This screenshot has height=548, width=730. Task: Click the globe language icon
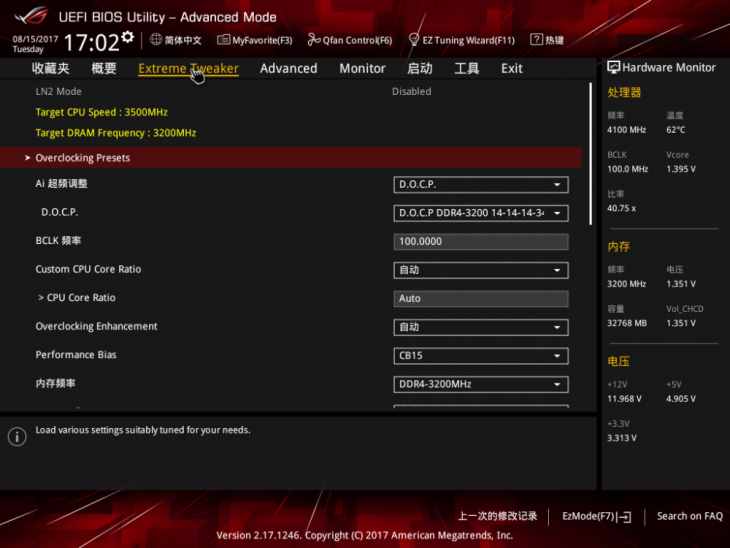(156, 40)
